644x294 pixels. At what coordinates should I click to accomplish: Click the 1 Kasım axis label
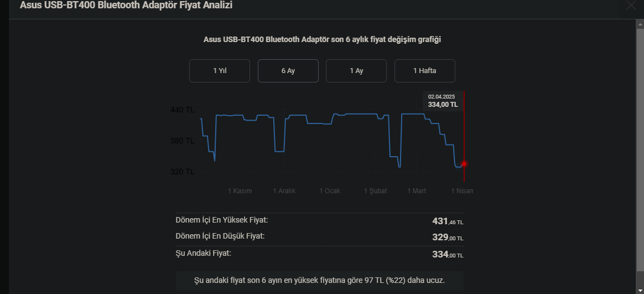point(240,191)
